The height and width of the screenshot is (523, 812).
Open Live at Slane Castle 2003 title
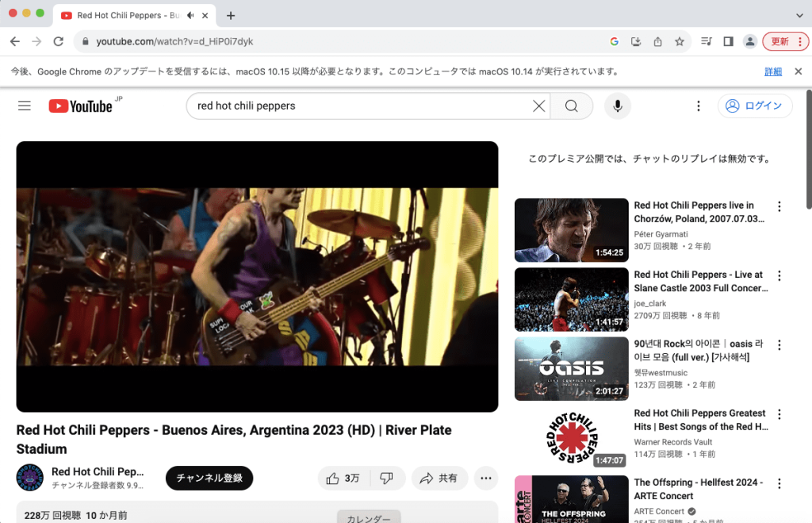pos(701,282)
